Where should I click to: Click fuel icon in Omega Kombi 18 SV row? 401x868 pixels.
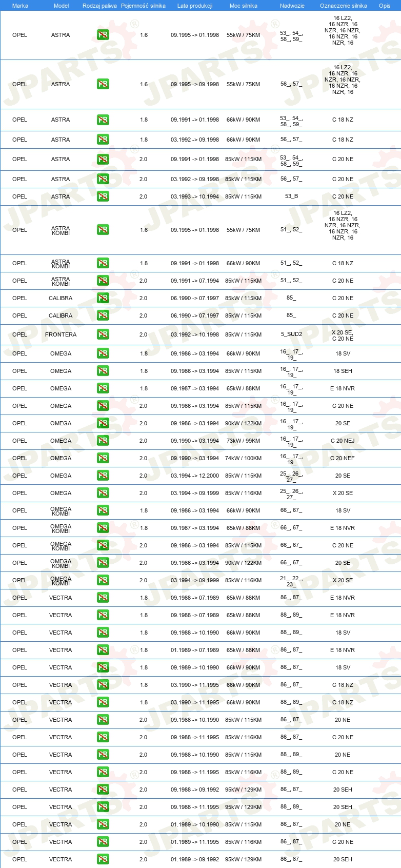click(x=103, y=510)
